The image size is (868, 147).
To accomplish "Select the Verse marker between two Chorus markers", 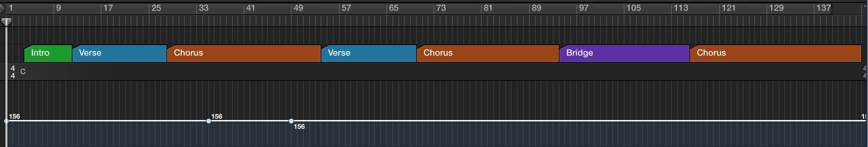I will click(369, 54).
